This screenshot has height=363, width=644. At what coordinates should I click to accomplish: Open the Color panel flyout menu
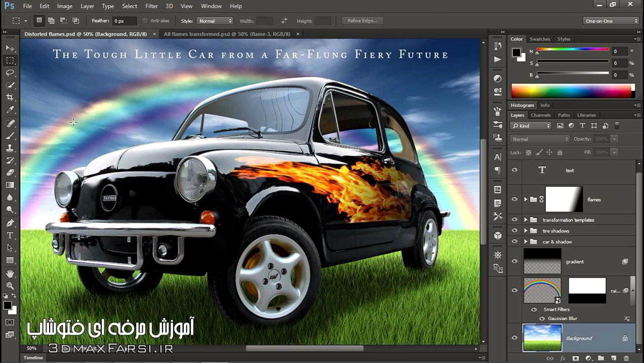click(636, 39)
